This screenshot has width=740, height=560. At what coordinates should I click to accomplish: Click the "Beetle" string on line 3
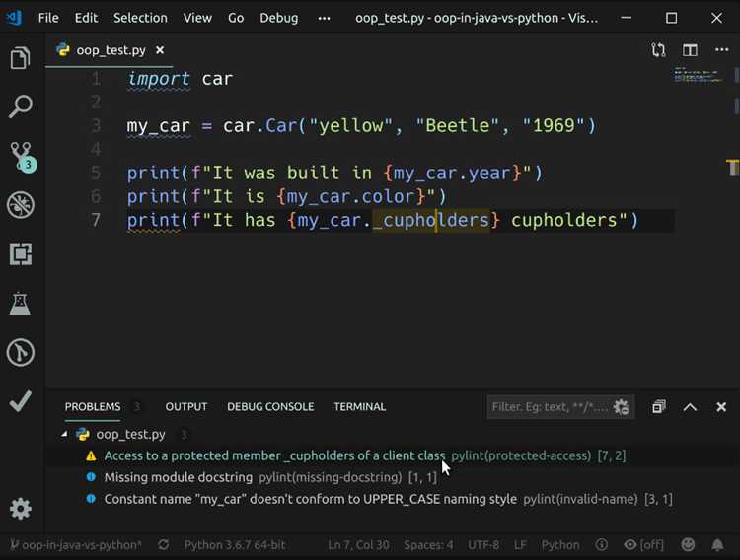[x=457, y=125]
